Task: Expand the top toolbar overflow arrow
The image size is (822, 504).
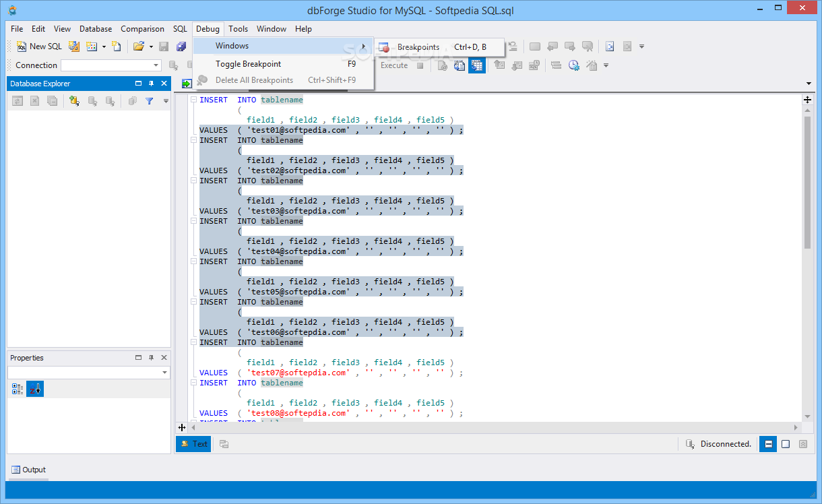Action: click(641, 46)
